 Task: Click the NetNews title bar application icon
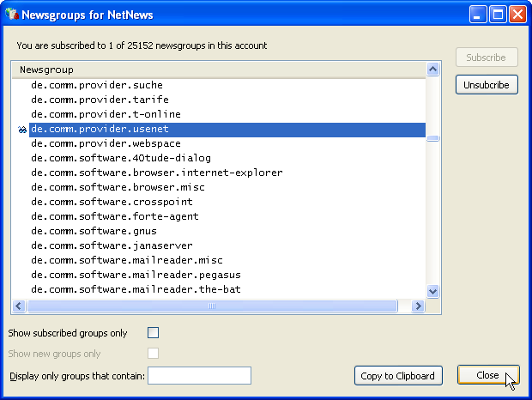[x=11, y=15]
